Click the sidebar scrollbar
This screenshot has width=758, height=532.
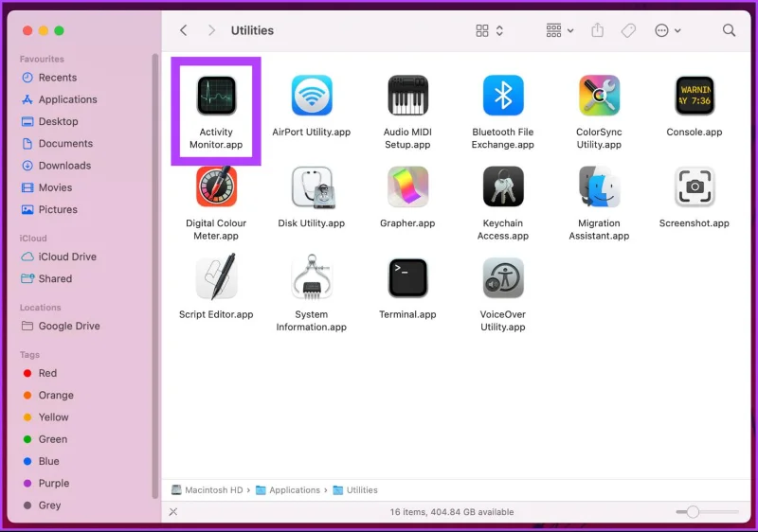(x=154, y=275)
